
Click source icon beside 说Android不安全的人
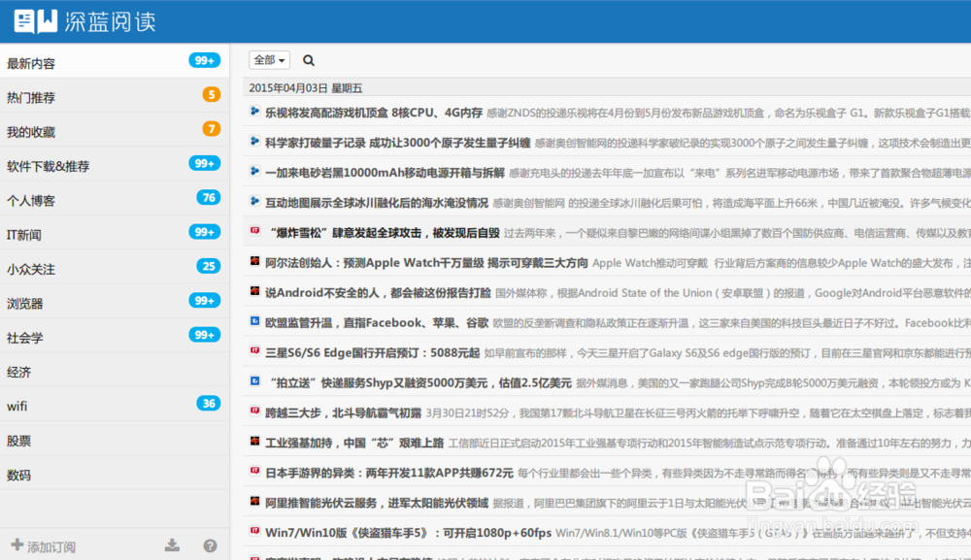pos(254,291)
